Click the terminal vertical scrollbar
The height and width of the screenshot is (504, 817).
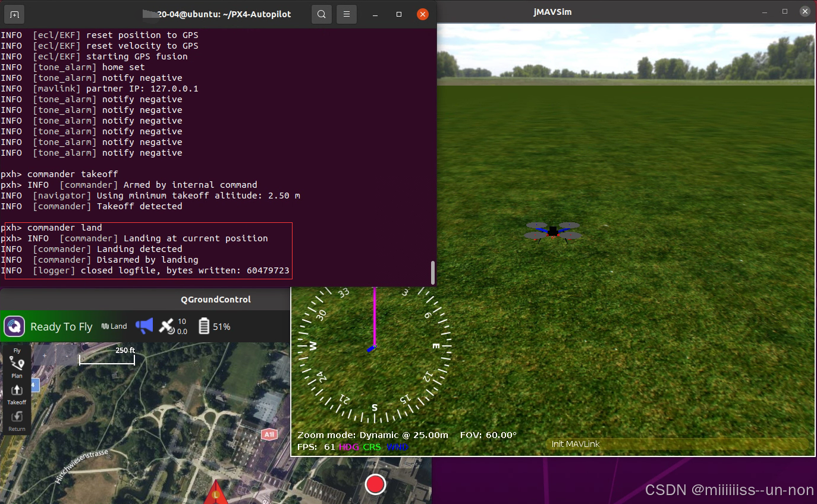pyautogui.click(x=433, y=272)
